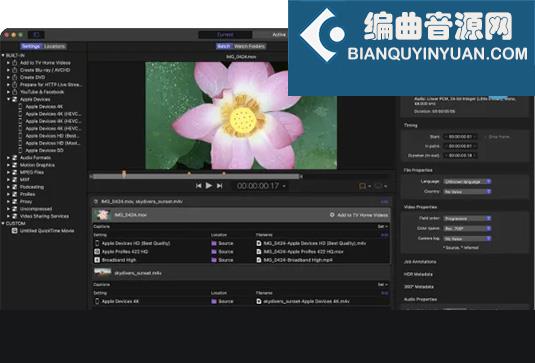This screenshot has height=363, width=535.
Task: Enable the Drop frame checkbox
Action: point(485,137)
